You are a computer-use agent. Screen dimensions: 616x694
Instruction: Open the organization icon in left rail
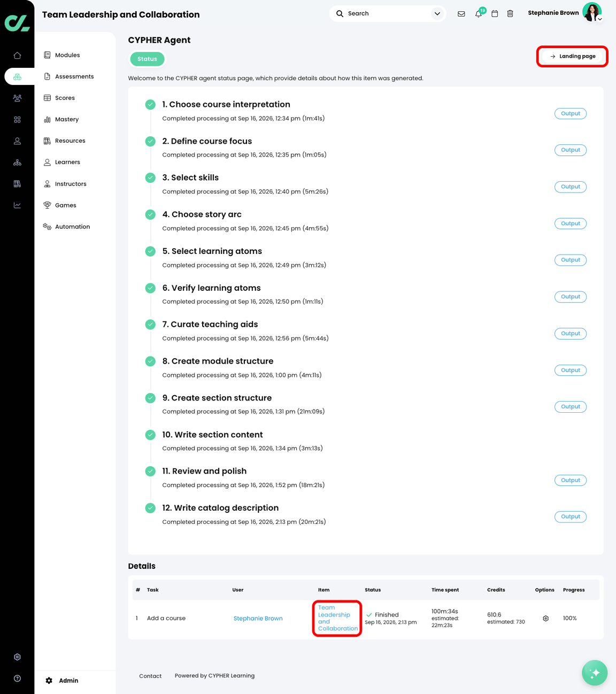[17, 163]
